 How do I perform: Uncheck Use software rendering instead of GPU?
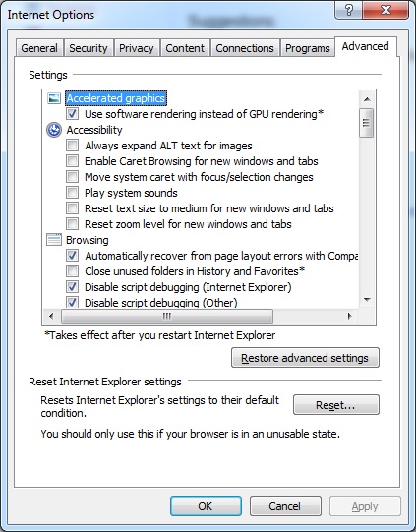[x=72, y=114]
